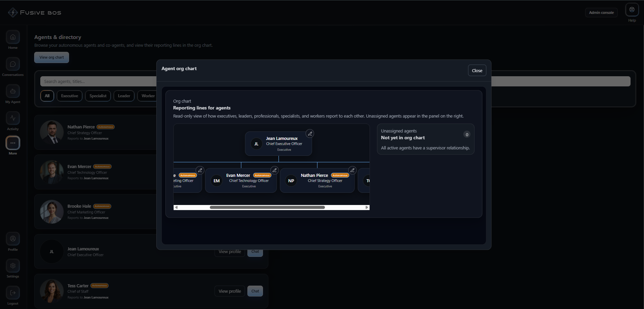Click the NP avatar in org chart
This screenshot has width=644, height=309.
click(x=291, y=181)
